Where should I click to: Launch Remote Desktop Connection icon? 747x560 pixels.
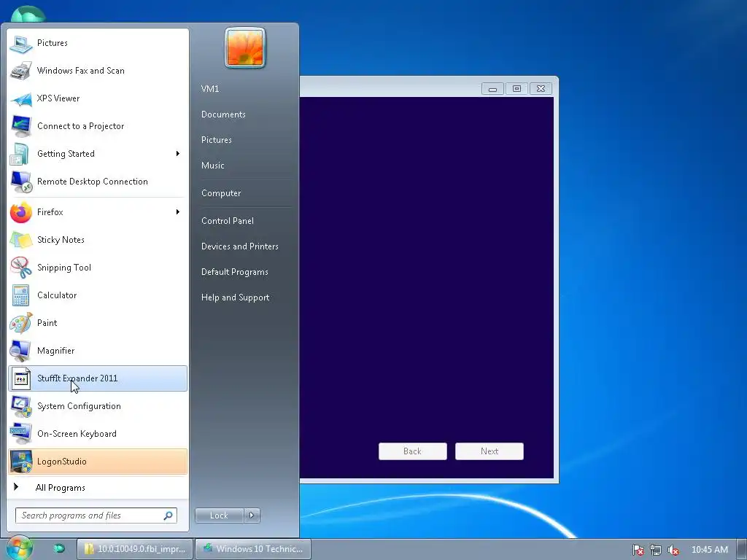click(21, 182)
